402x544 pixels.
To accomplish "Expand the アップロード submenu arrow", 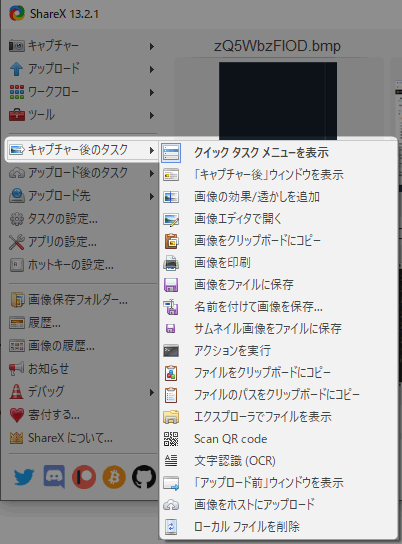I will point(152,69).
